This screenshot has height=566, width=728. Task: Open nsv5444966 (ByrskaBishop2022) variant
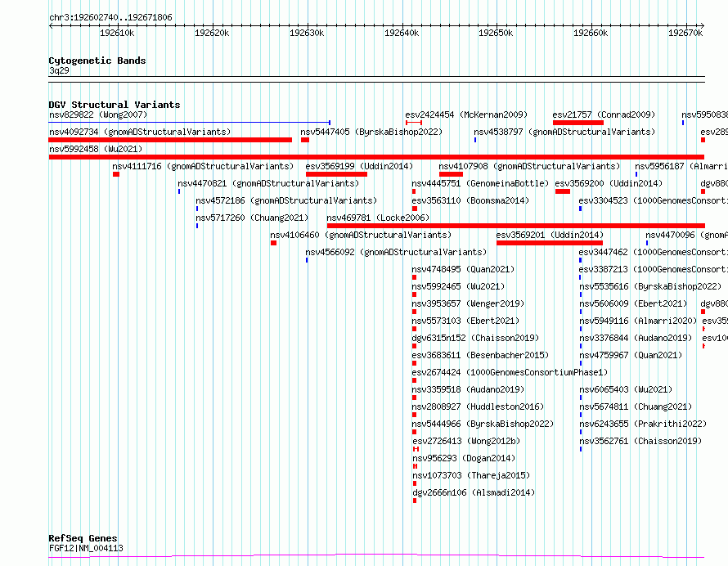pos(483,424)
